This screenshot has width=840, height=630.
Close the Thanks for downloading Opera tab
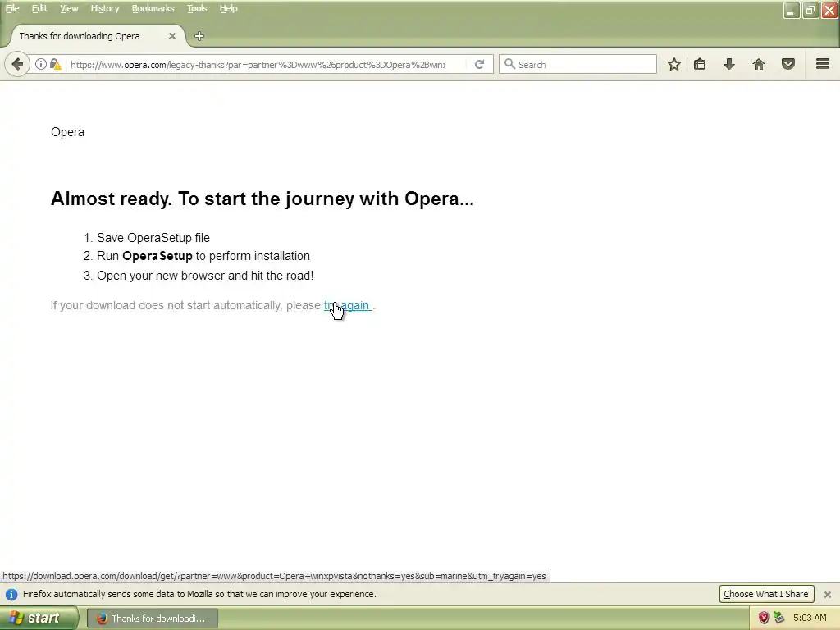[172, 36]
